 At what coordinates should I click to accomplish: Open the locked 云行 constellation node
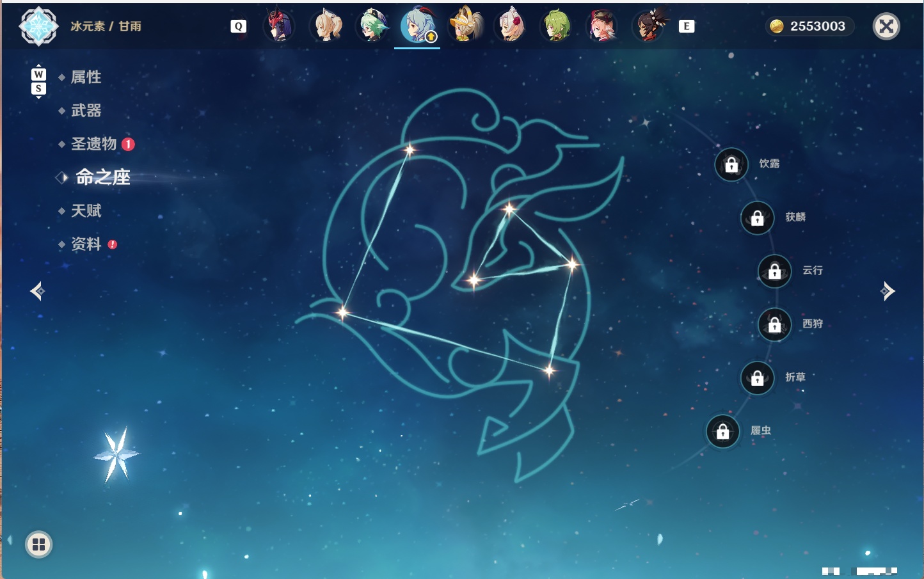pos(775,271)
